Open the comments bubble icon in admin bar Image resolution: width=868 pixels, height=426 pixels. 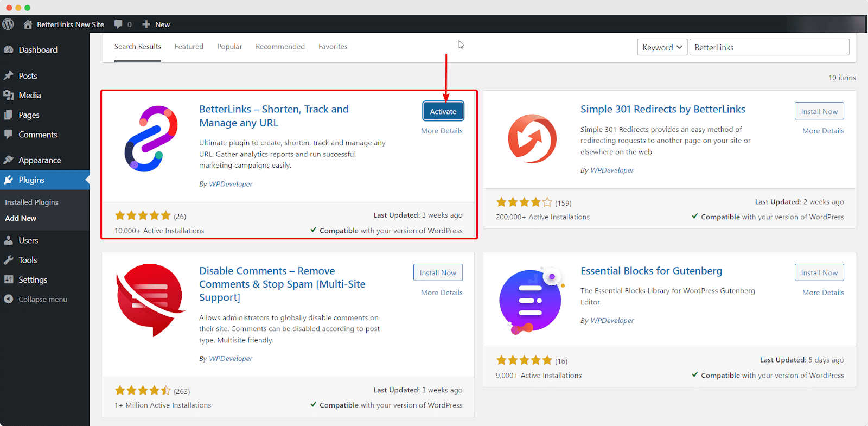coord(118,24)
